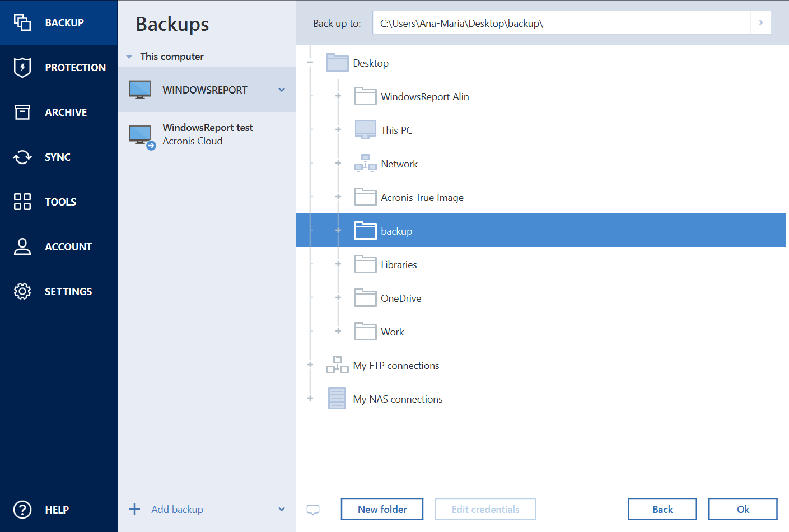Viewport: 789px width, 532px height.
Task: Click the WindowsReport test cloud backup icon
Action: (141, 137)
